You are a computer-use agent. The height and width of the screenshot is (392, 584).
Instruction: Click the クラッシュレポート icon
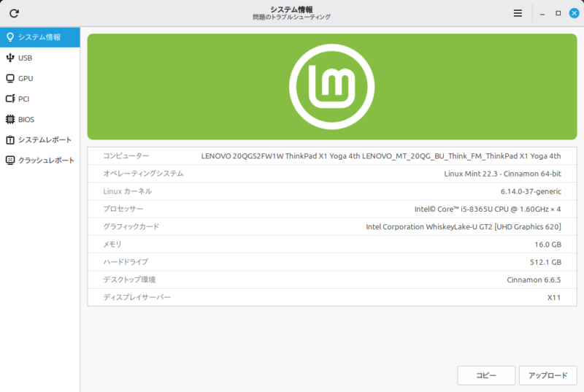tap(10, 160)
